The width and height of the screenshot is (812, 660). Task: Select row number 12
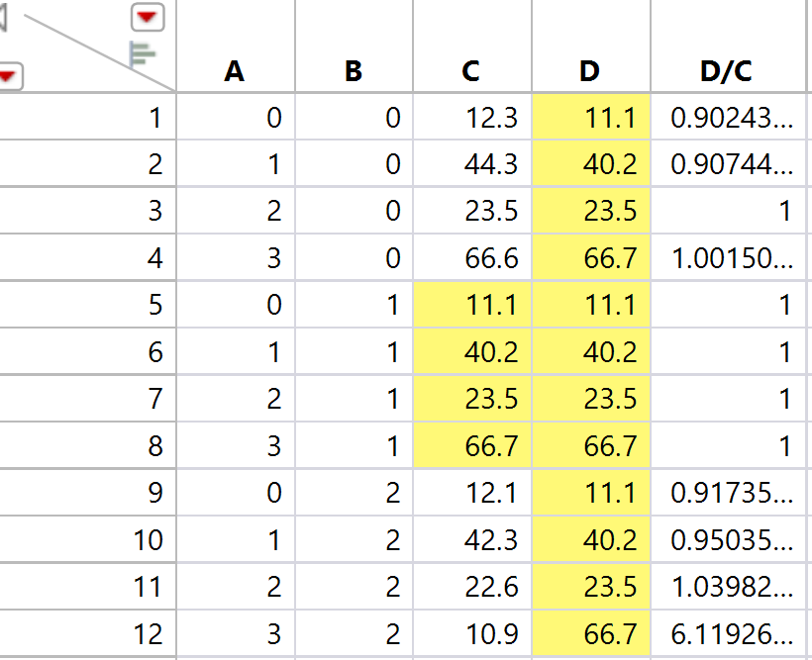click(87, 633)
